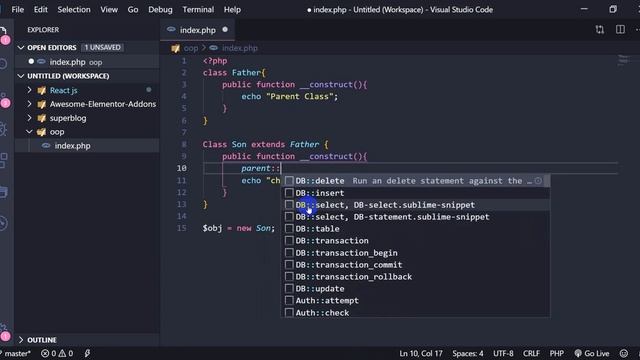This screenshot has height=360, width=640.
Task: Click the master branch in status bar
Action: 16,353
